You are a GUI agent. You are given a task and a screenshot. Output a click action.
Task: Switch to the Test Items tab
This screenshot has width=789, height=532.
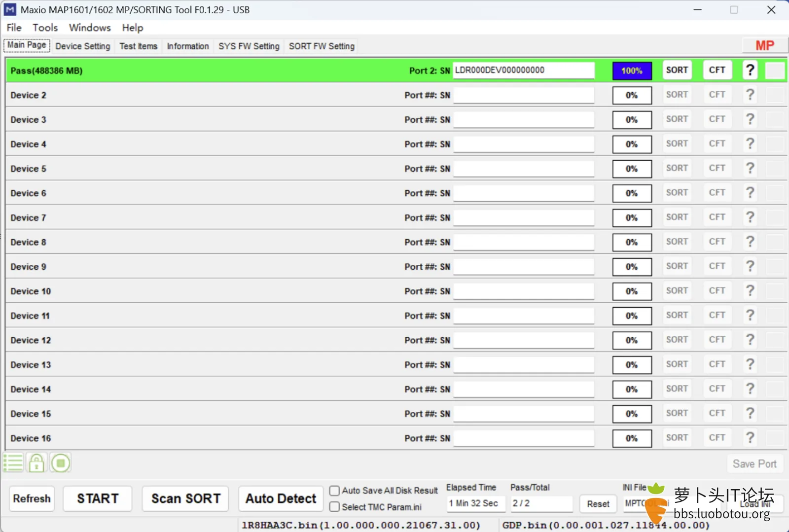point(139,46)
